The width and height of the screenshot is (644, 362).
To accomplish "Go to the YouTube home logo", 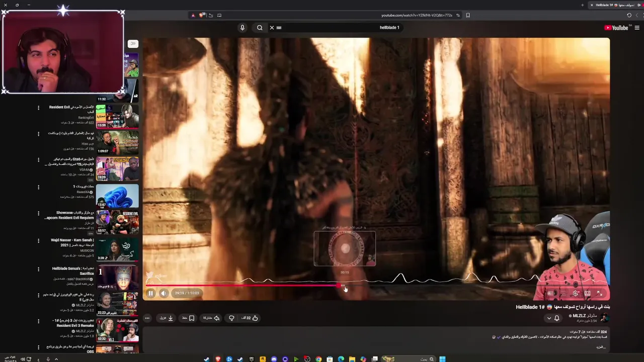I will tap(616, 28).
